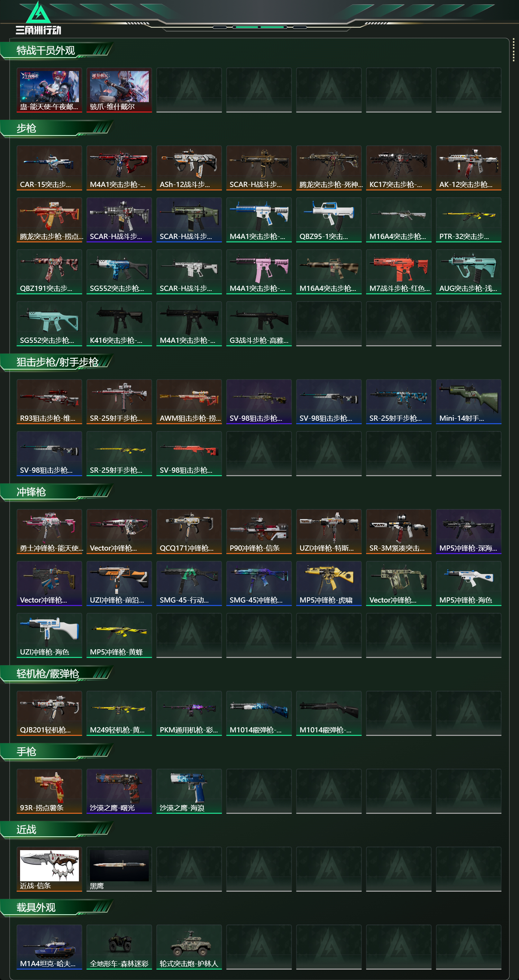This screenshot has width=519, height=980.
Task: Click the Delta Force triangle logo
Action: click(x=38, y=12)
